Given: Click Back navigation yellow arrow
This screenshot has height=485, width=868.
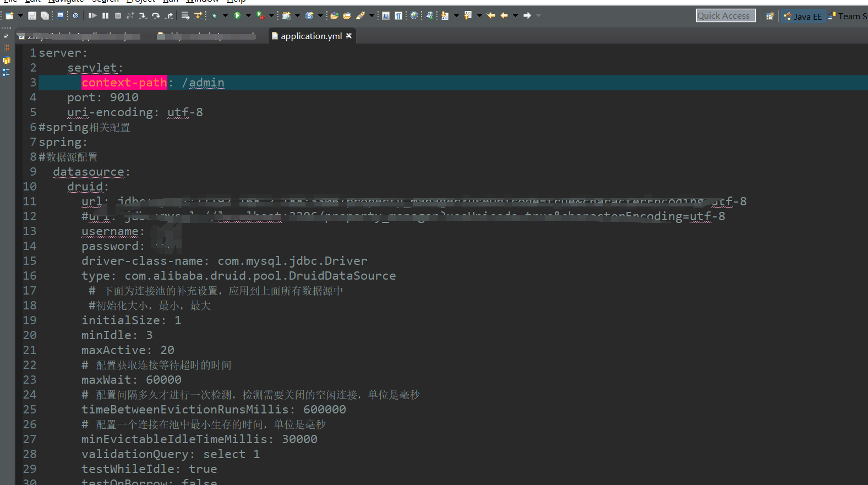Looking at the screenshot, I should coord(504,16).
